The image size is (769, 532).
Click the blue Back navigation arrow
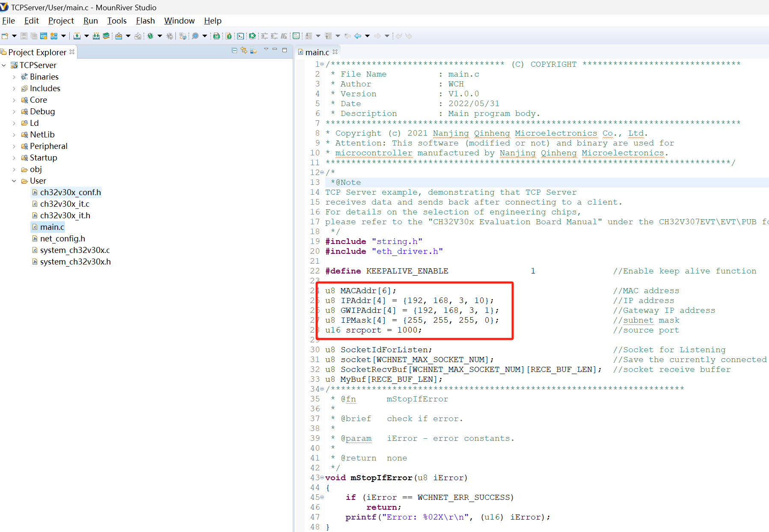(x=358, y=36)
